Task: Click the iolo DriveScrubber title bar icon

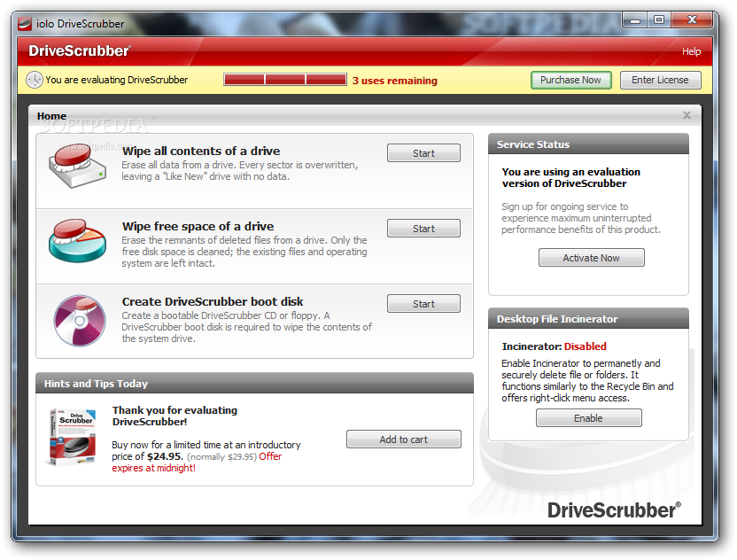Action: pos(25,24)
